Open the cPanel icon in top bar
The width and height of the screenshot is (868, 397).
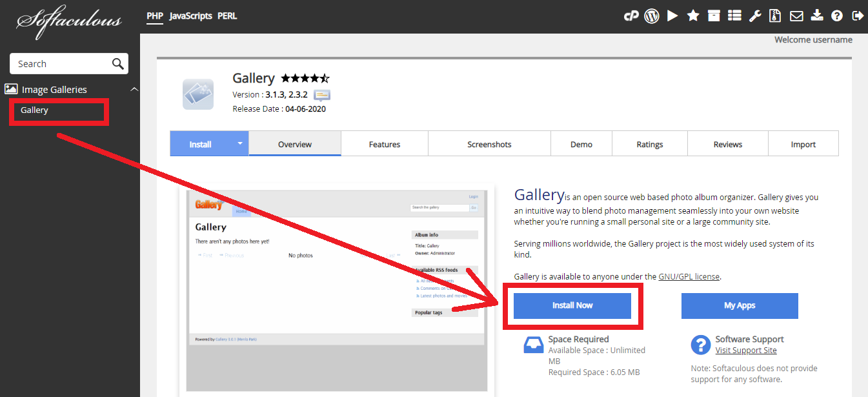[x=631, y=16]
